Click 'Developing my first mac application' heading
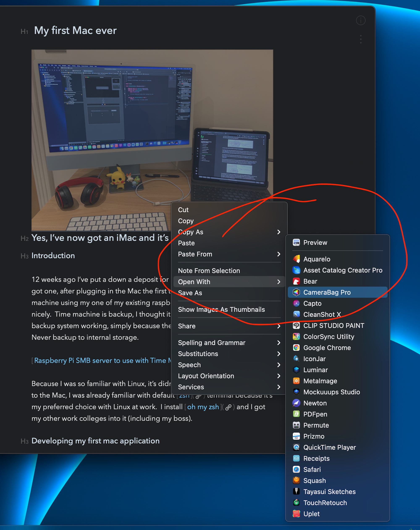The image size is (420, 530). coord(95,441)
